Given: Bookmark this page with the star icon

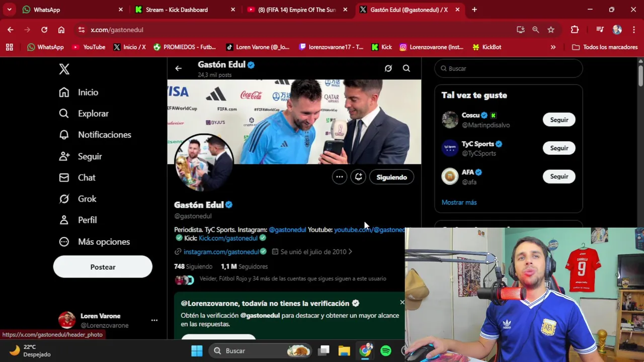Looking at the screenshot, I should [551, 30].
